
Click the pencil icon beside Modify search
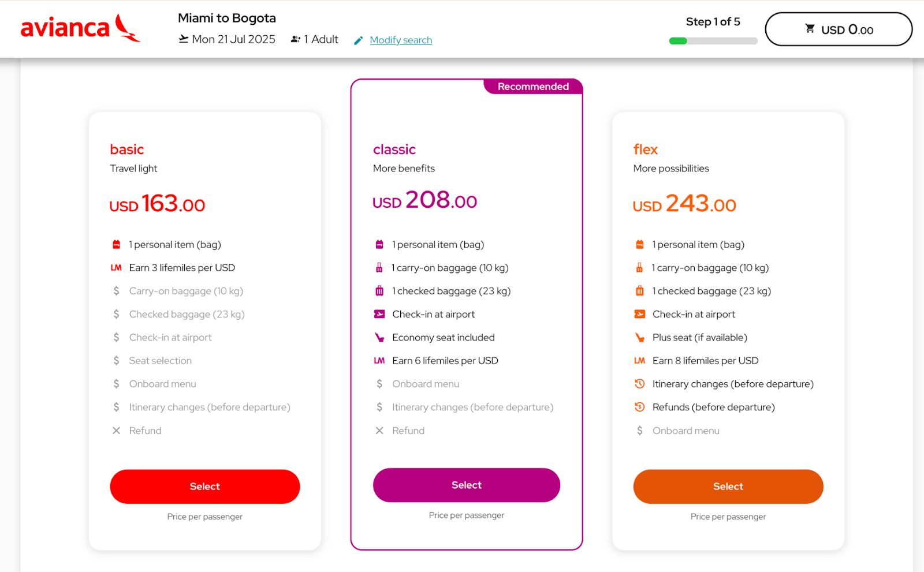[x=359, y=40]
